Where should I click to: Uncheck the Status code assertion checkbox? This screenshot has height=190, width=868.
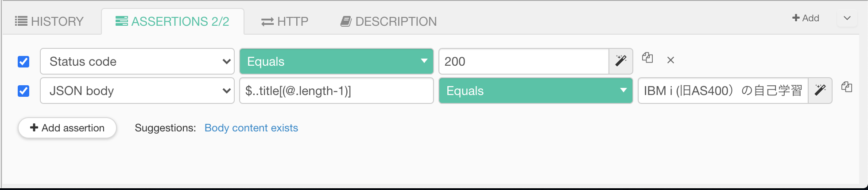tap(23, 61)
